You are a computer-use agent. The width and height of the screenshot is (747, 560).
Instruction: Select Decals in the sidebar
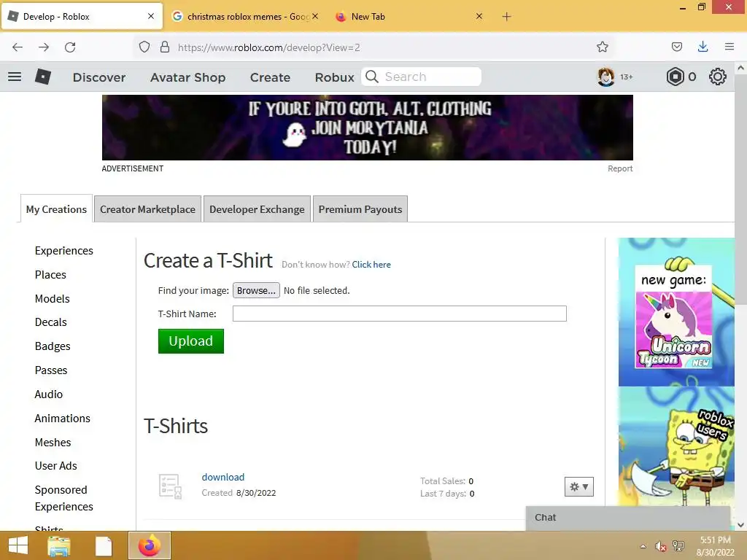pyautogui.click(x=51, y=322)
